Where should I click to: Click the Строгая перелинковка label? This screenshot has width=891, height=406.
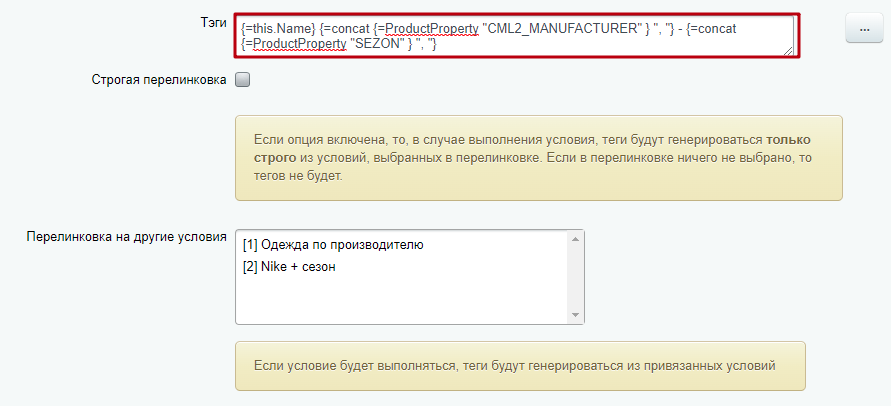point(159,80)
